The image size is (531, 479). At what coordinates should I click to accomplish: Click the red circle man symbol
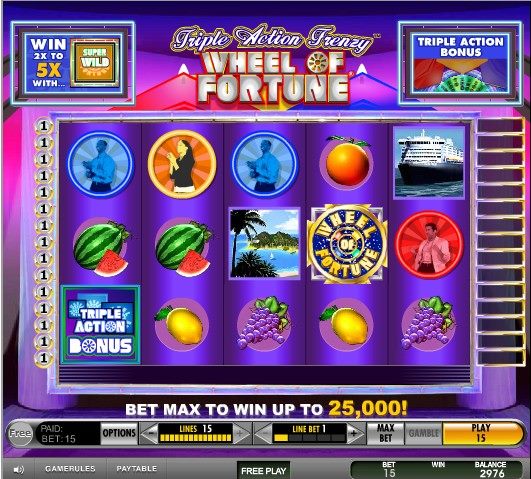[x=429, y=245]
